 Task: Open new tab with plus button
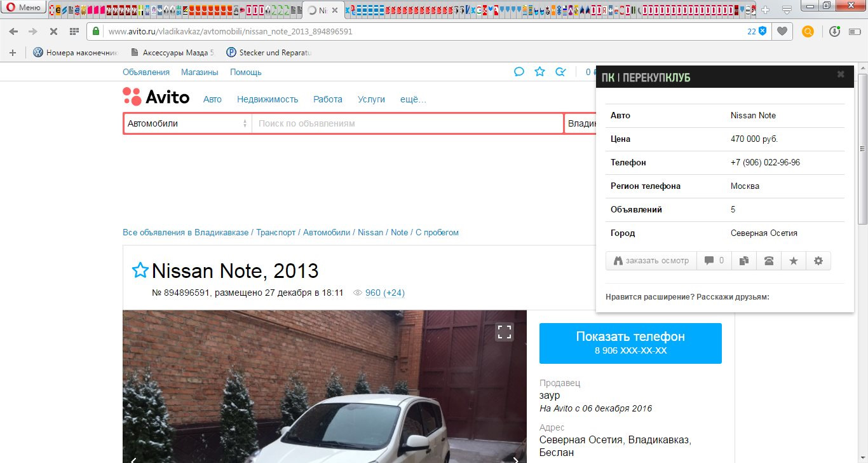tap(765, 10)
